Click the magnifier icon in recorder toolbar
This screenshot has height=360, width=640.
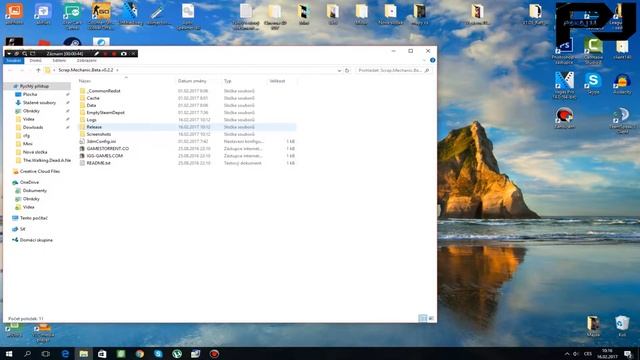coord(24,53)
